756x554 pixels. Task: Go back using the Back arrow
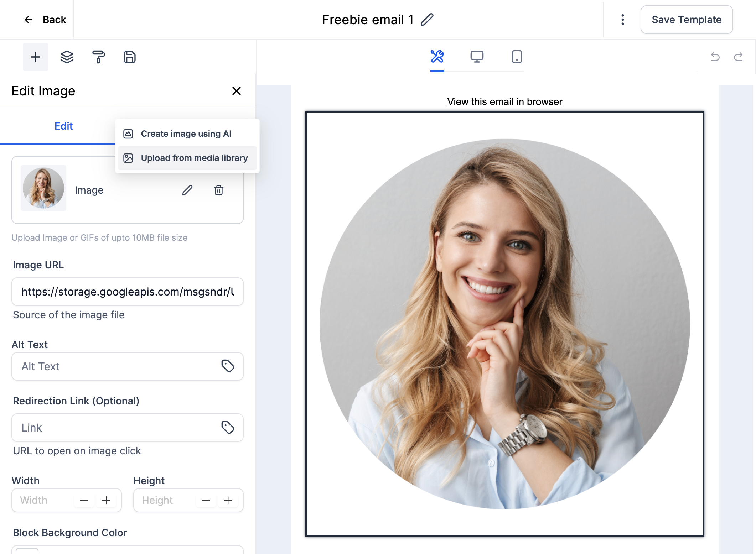(45, 20)
